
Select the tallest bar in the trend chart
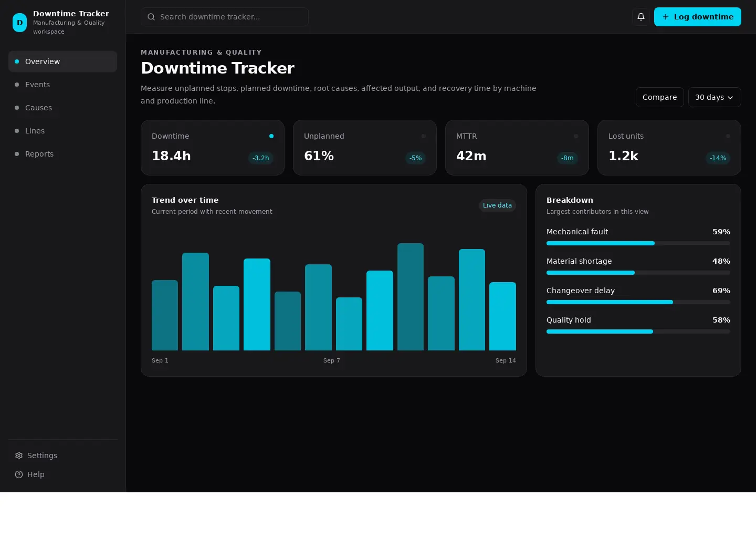coord(411,297)
